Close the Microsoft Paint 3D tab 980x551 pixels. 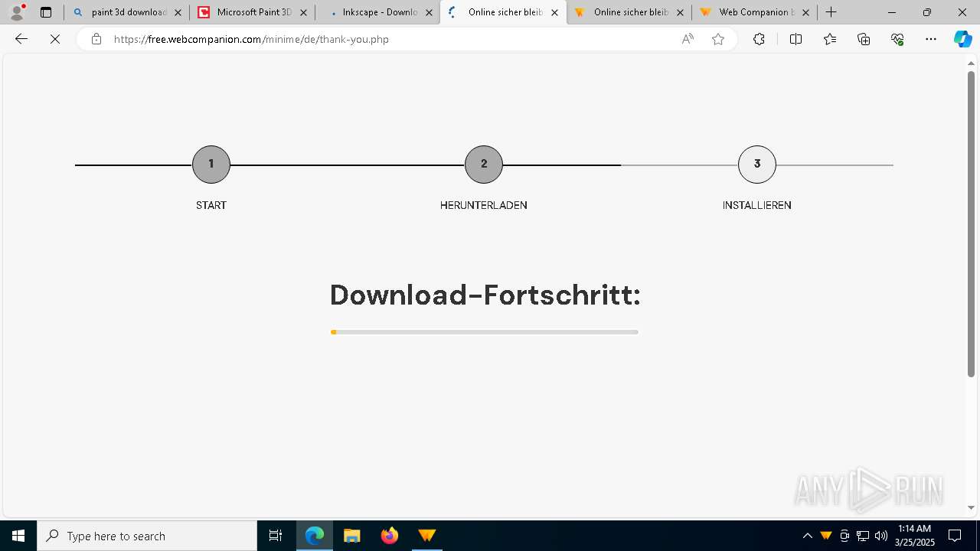coord(303,12)
